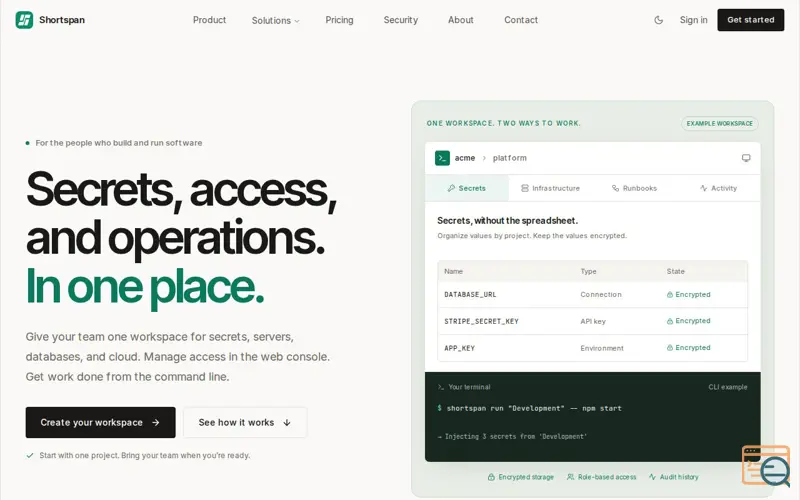Switch to the Activity tab
This screenshot has height=500, width=800.
(718, 188)
